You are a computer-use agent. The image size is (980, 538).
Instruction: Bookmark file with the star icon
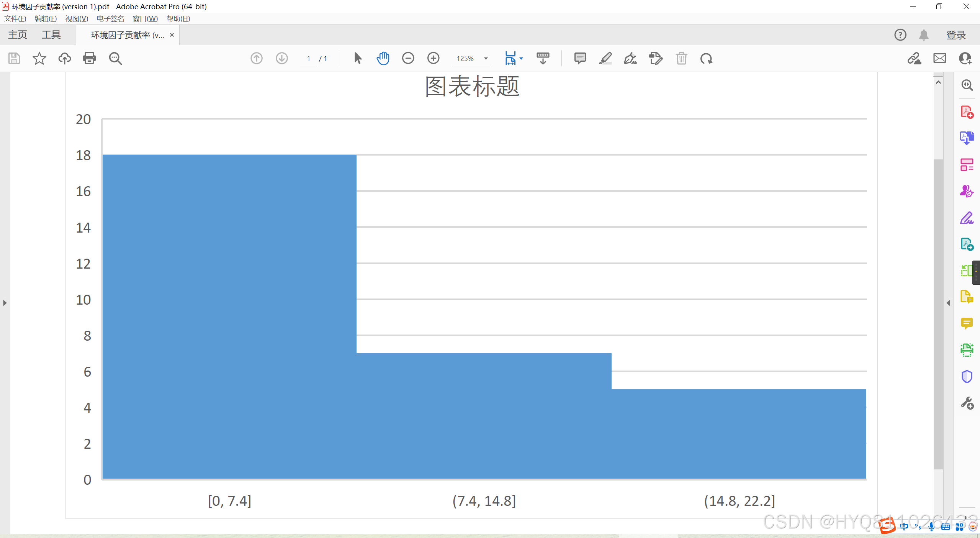pos(39,58)
